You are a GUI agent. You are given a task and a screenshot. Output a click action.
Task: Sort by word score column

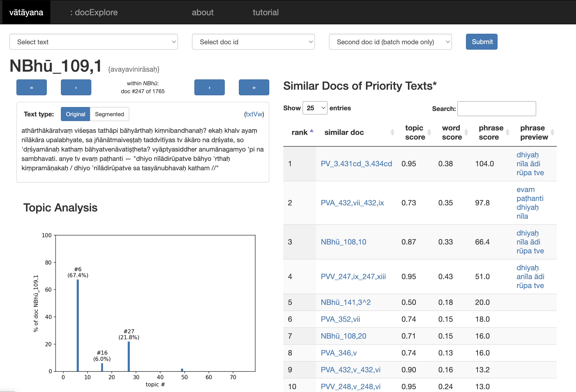(466, 132)
